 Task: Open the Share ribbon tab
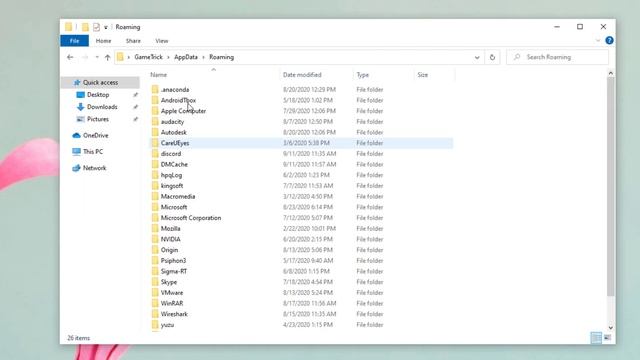133,41
